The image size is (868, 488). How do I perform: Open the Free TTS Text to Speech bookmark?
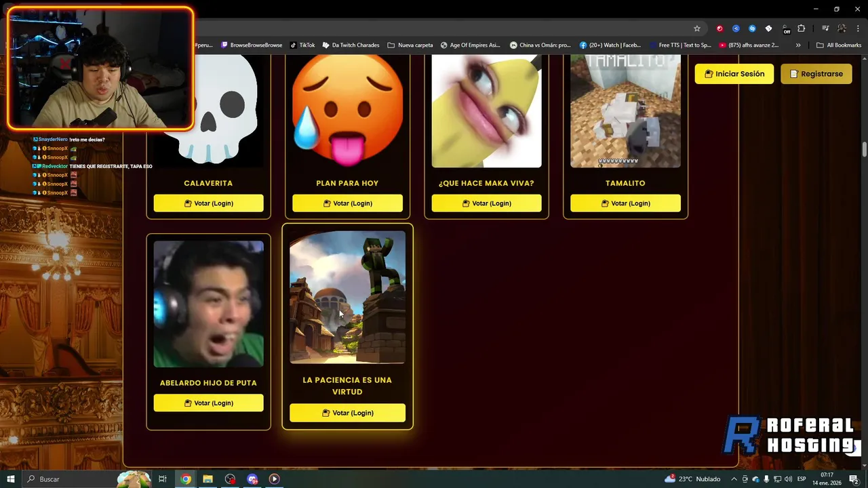pos(679,45)
